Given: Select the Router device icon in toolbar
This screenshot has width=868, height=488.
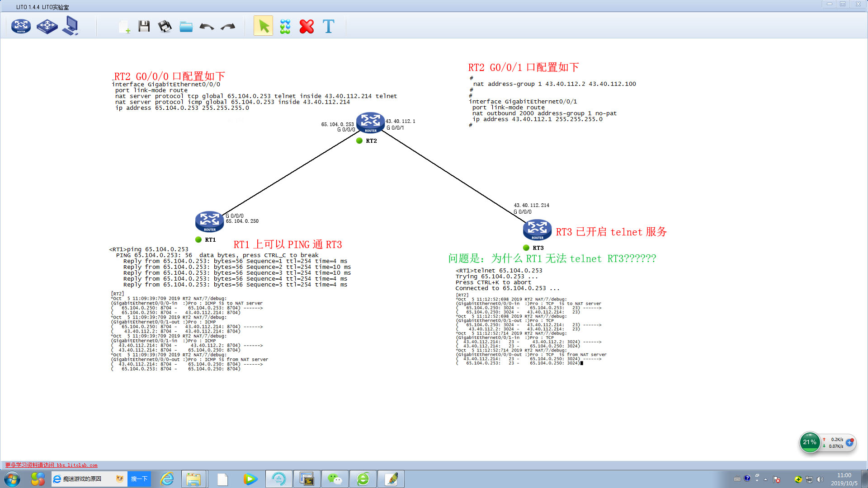Looking at the screenshot, I should click(x=21, y=26).
